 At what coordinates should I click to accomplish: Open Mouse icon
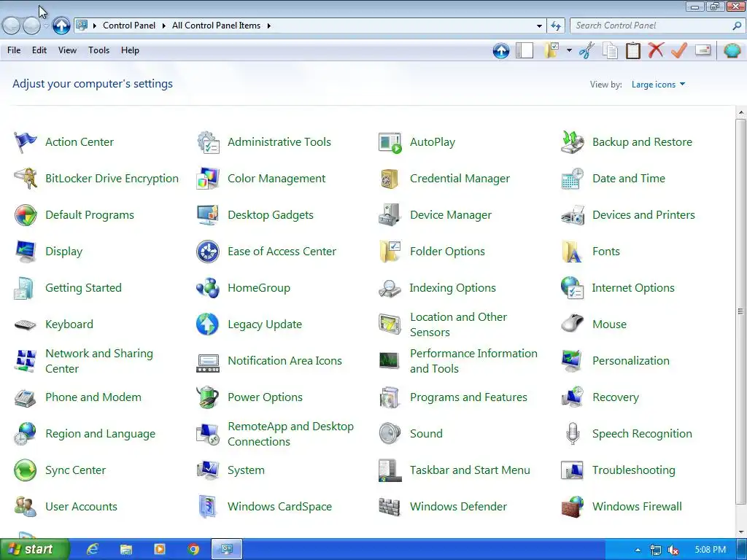tap(572, 324)
